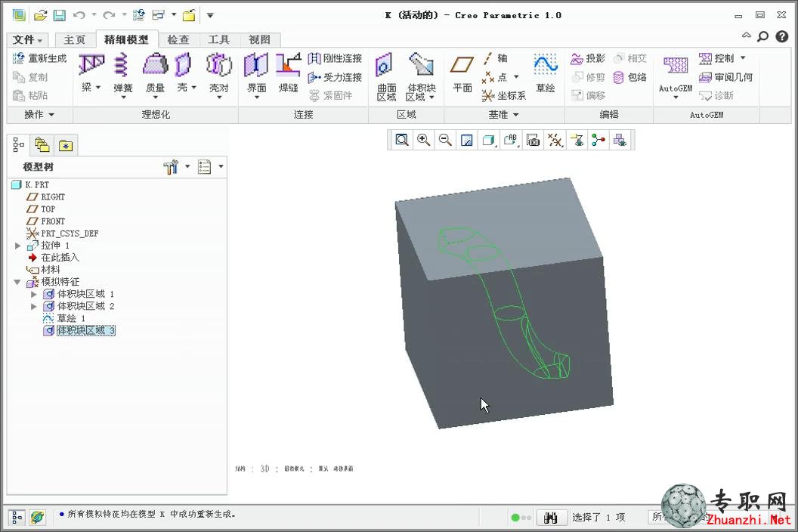Click the 重新生成 button
This screenshot has width=798, height=532.
coord(40,58)
